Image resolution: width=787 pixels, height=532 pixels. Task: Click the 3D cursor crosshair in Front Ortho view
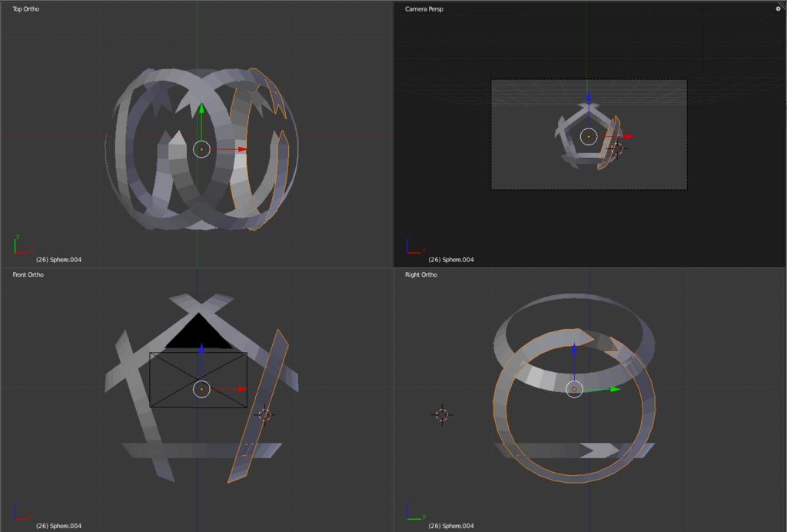coord(264,414)
